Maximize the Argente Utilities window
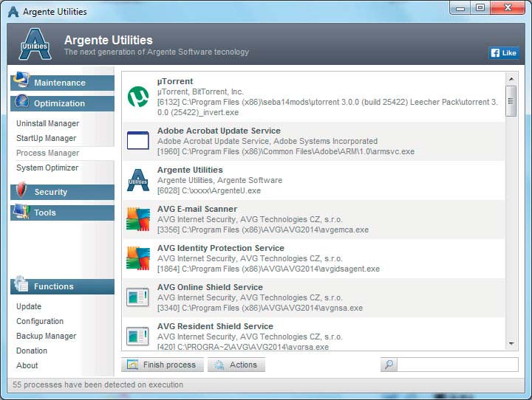This screenshot has height=400, width=532. (x=480, y=8)
